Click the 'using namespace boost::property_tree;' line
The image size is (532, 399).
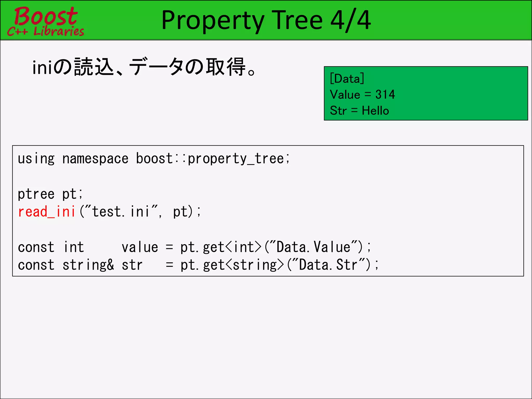coord(154,159)
